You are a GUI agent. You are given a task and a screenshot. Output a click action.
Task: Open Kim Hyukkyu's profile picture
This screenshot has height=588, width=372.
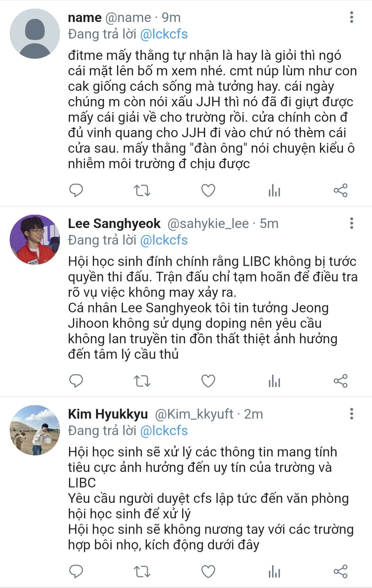35,430
